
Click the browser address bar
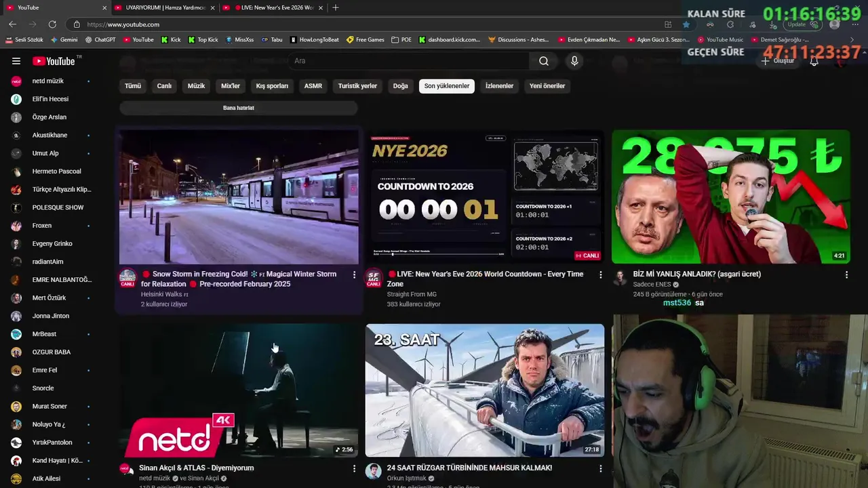[366, 24]
